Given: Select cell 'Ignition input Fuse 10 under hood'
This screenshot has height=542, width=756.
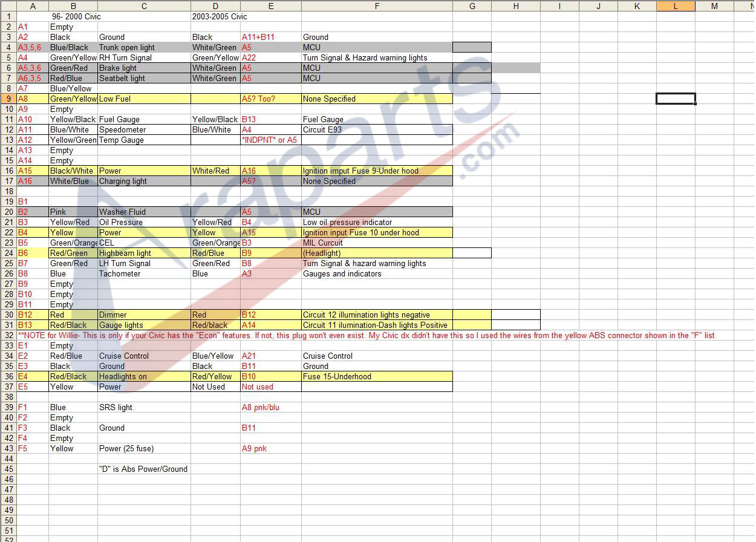Looking at the screenshot, I should tap(377, 232).
